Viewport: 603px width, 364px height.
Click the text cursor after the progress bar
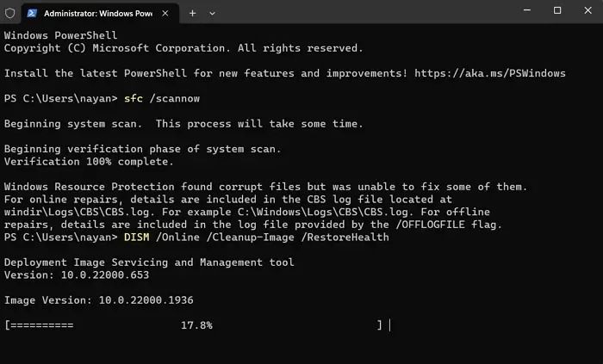tap(390, 325)
